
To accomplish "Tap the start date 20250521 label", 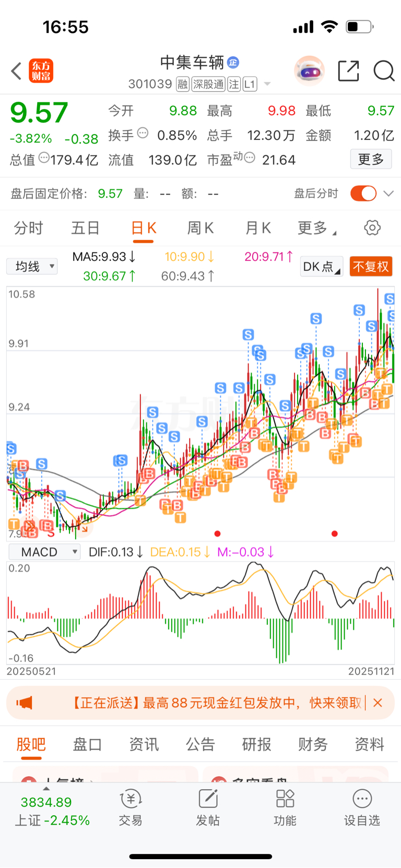I will tap(31, 671).
